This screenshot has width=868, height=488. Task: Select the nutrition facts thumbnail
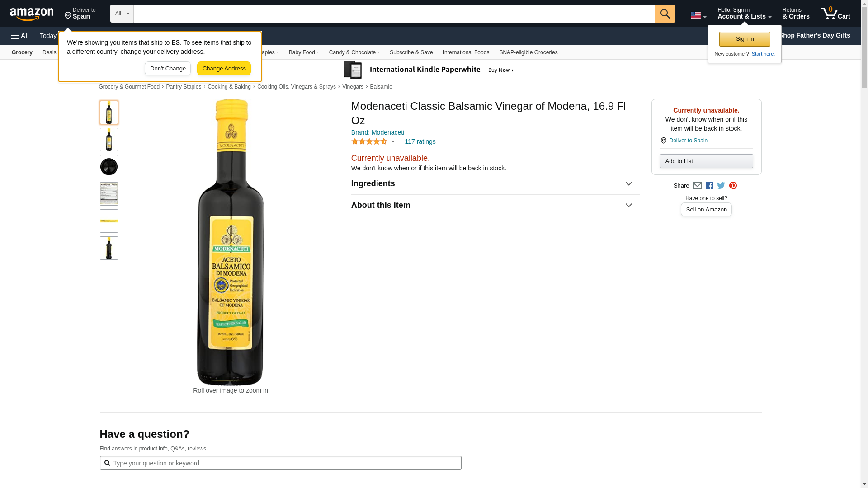coord(108,194)
